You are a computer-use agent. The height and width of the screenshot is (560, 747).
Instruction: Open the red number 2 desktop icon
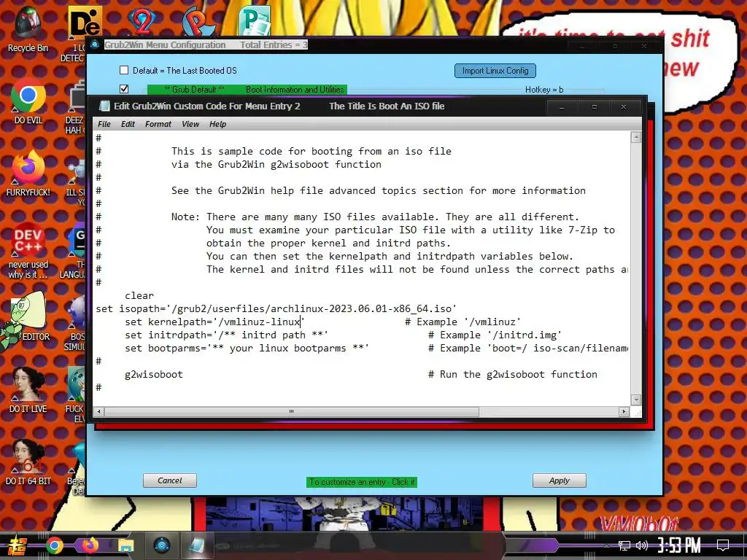142,22
